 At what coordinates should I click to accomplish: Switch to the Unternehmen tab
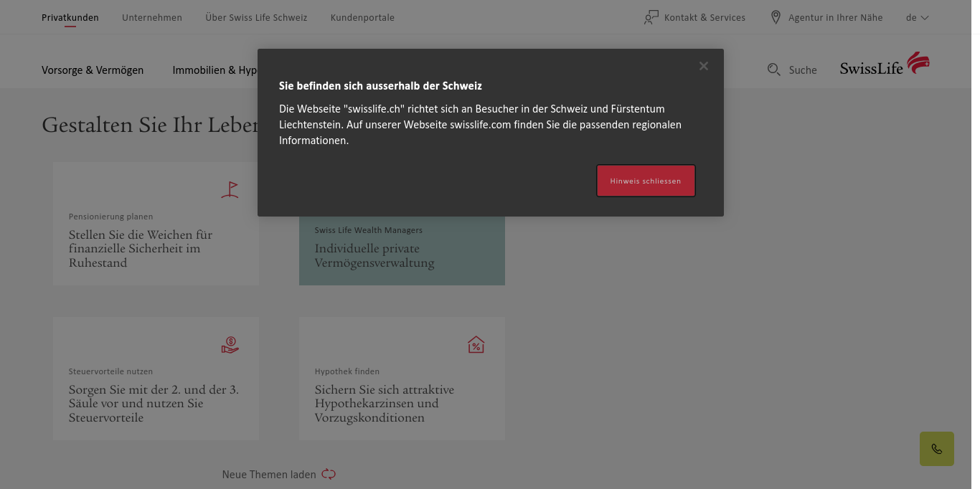pos(152,17)
